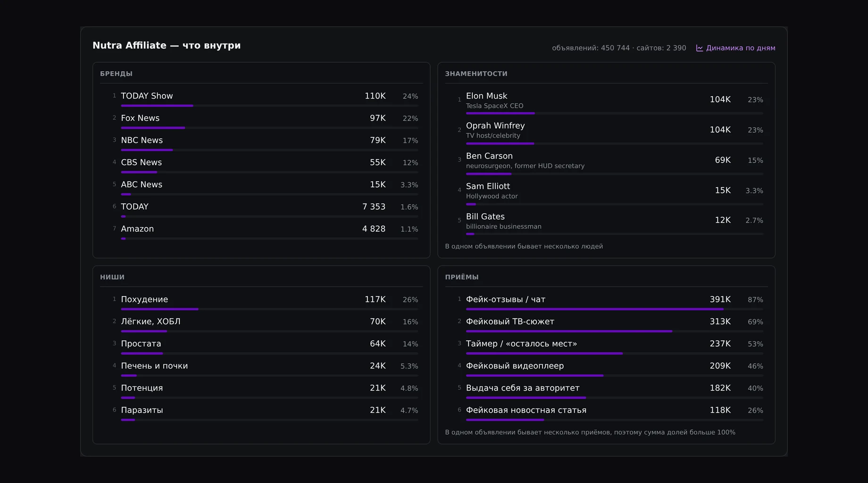Viewport: 868px width, 483px height.
Task: Click the Bill Gates entry
Action: click(x=610, y=223)
